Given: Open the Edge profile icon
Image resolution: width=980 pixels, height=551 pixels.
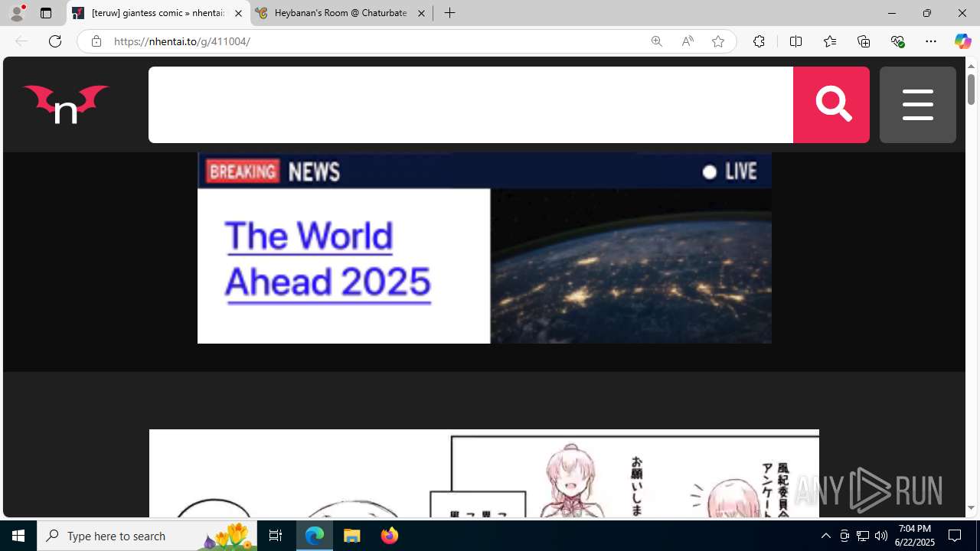Looking at the screenshot, I should tap(16, 13).
